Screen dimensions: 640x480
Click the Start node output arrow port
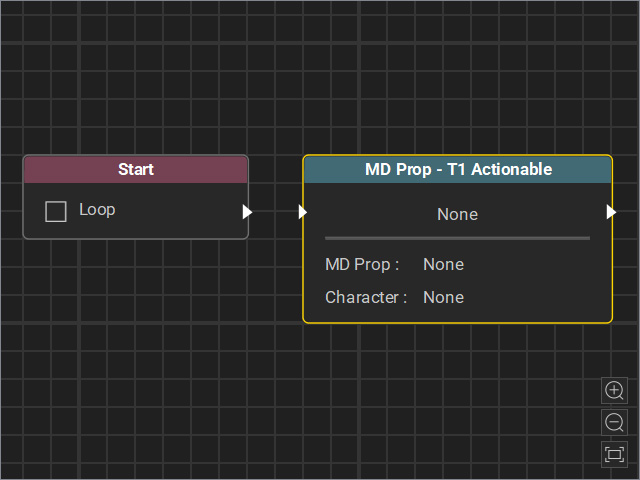pyautogui.click(x=247, y=212)
